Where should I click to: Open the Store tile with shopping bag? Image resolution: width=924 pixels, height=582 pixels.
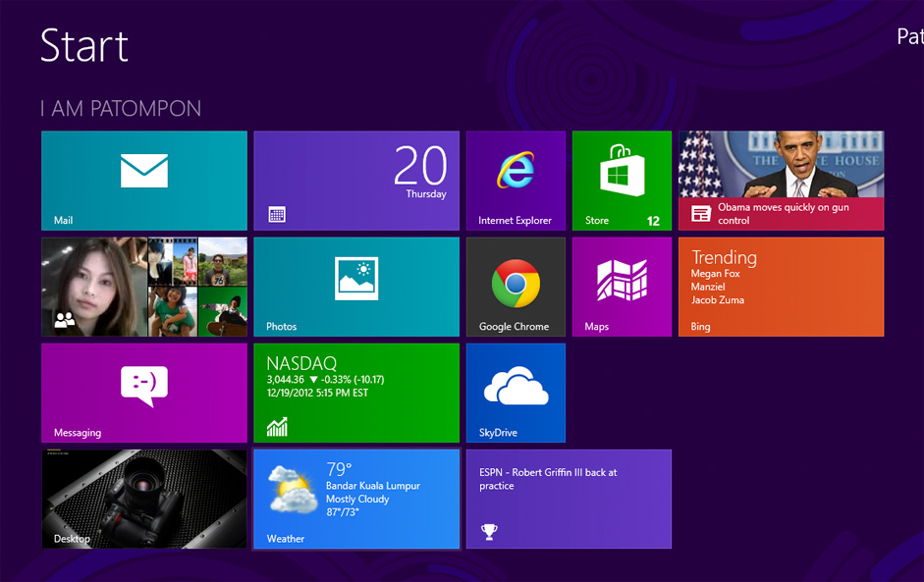click(x=622, y=181)
